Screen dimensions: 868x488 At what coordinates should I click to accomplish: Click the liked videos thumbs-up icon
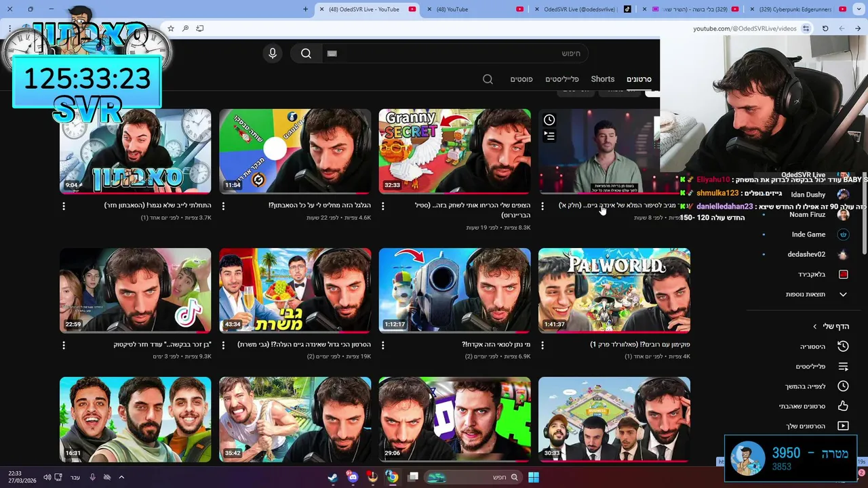click(x=843, y=406)
